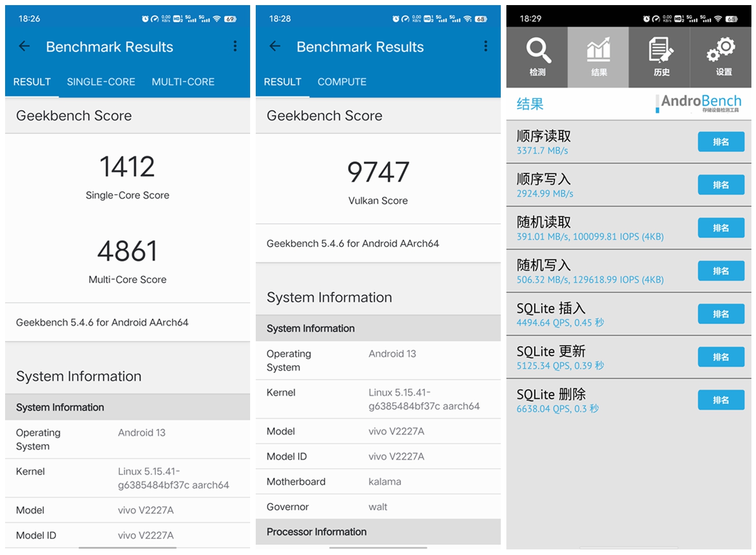The height and width of the screenshot is (555, 756).
Task: Select 391.01 MB/s random read value
Action: pyautogui.click(x=590, y=237)
